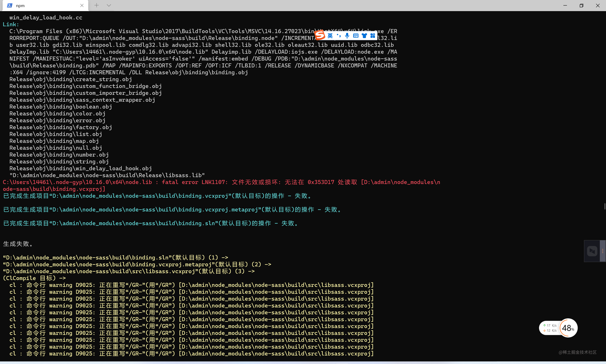
Task: Click the Sogou input method S logo
Action: 320,35
